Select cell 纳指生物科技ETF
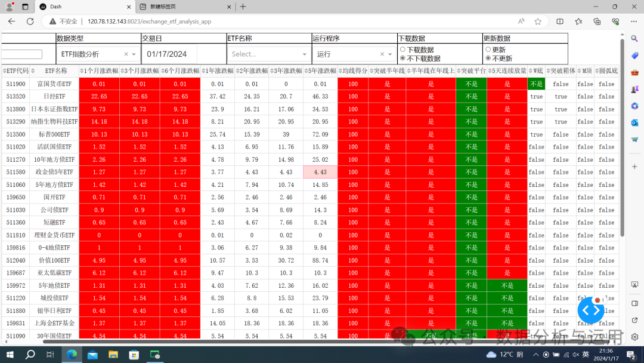The height and width of the screenshot is (363, 644). (x=55, y=122)
